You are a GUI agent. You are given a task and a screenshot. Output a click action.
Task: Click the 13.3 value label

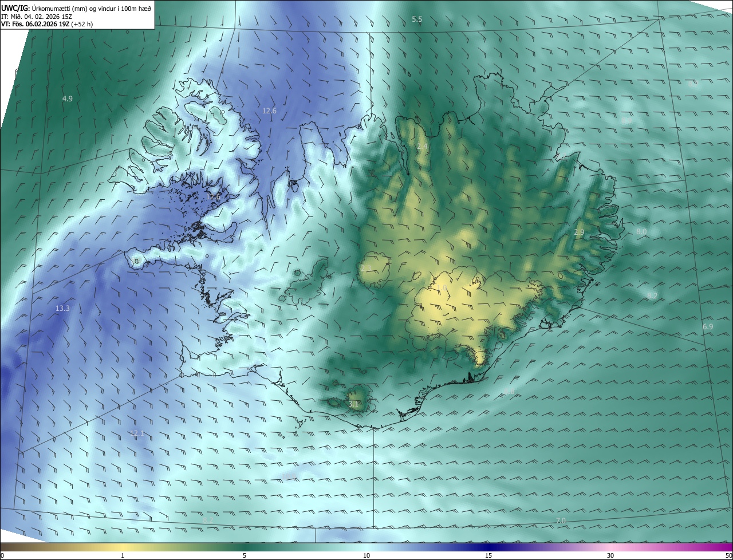point(62,309)
